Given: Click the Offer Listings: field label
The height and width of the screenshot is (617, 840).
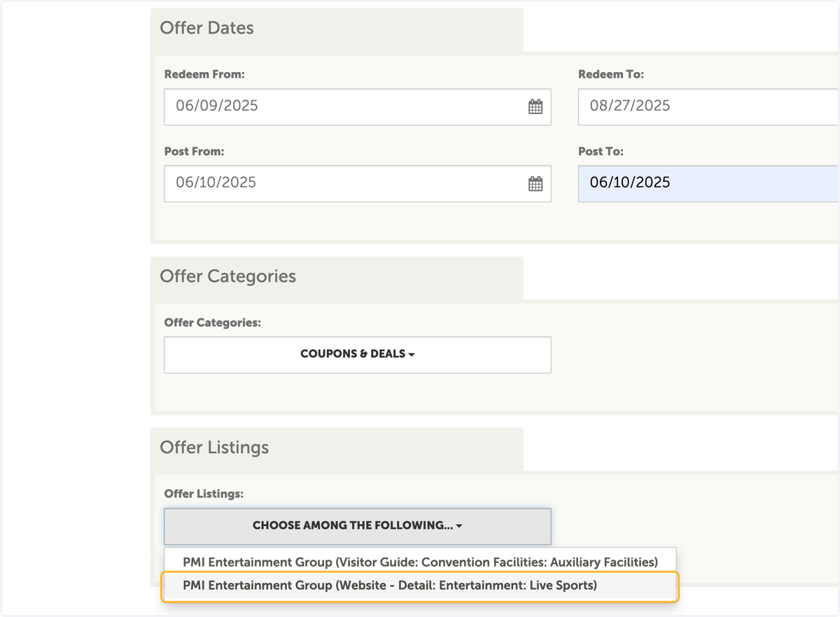Looking at the screenshot, I should 204,494.
